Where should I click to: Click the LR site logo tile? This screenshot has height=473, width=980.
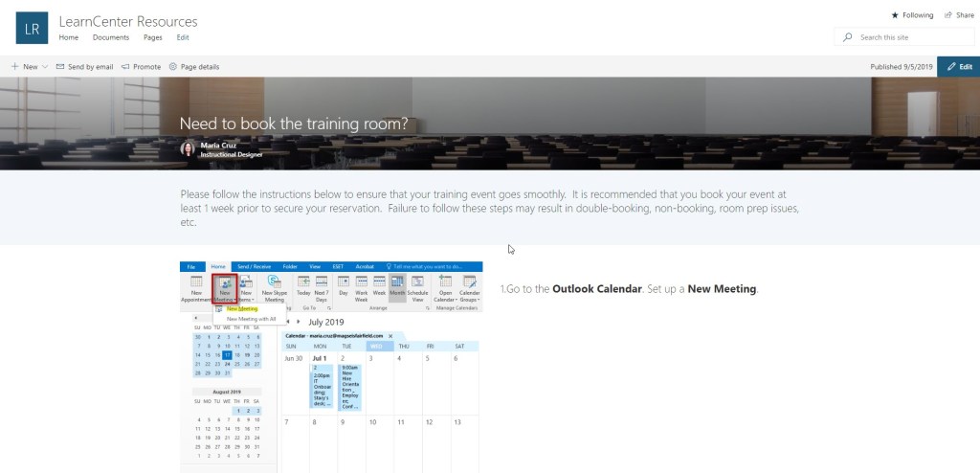(x=33, y=28)
